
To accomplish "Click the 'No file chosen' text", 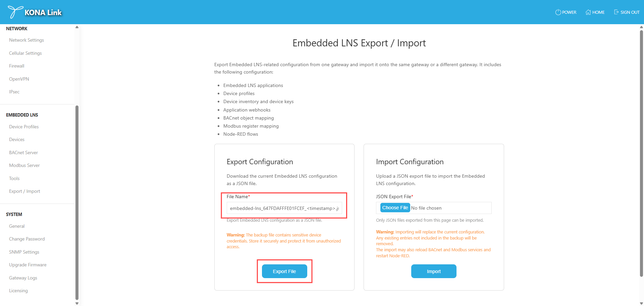I will pos(426,208).
